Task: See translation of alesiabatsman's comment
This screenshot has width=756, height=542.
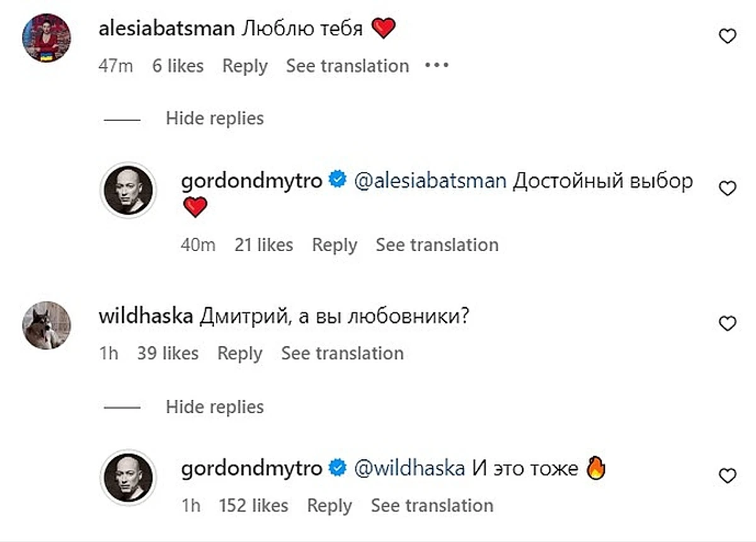Action: pos(347,66)
